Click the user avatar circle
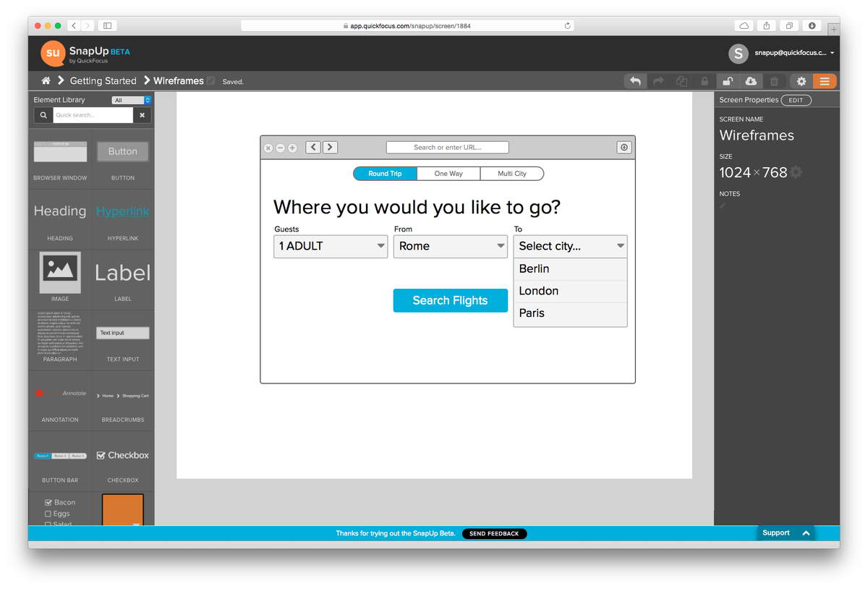Screen dimensions: 868x589 [x=738, y=53]
